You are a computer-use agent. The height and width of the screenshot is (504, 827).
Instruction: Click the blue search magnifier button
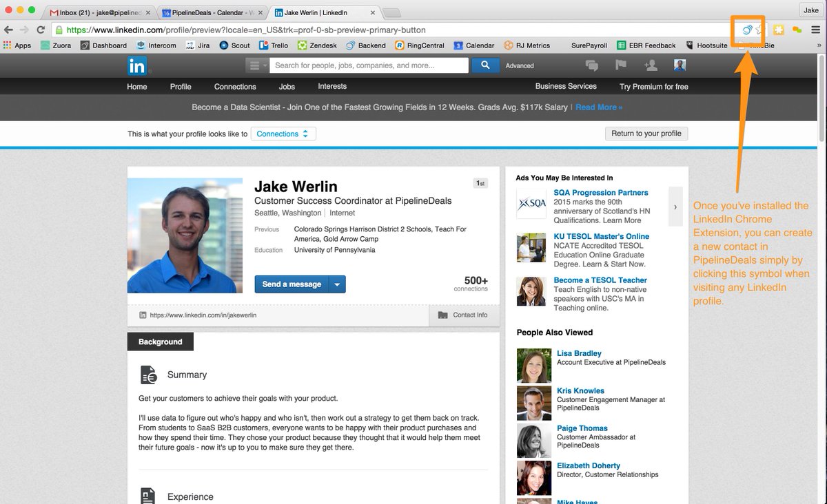tap(485, 65)
